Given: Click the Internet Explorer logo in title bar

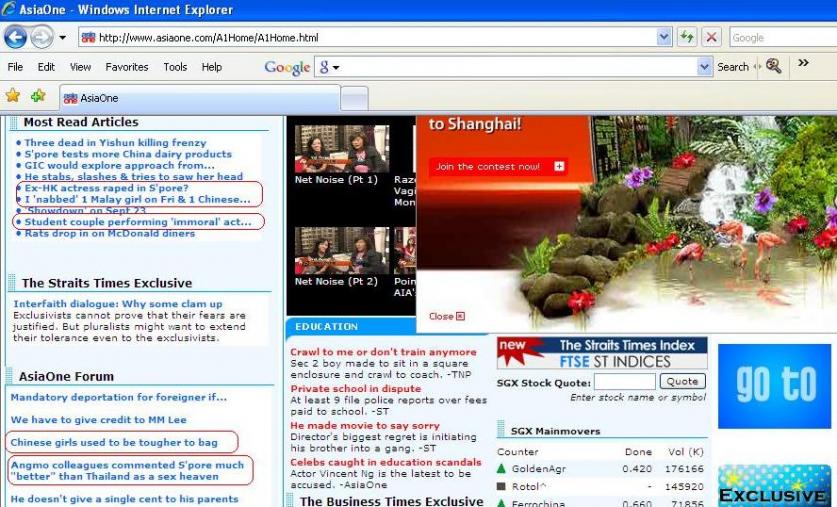Looking at the screenshot, I should pyautogui.click(x=9, y=9).
